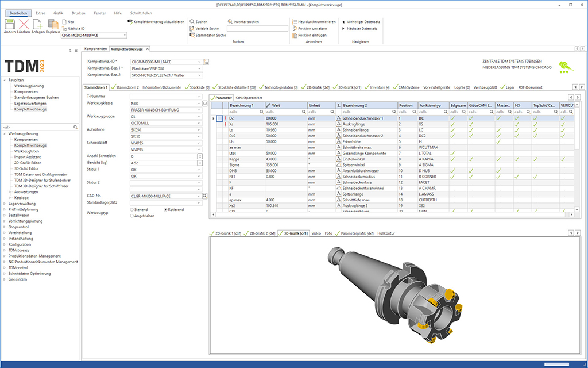The height and width of the screenshot is (368, 588).
Task: Click the Variable Suche icon
Action: [x=192, y=29]
